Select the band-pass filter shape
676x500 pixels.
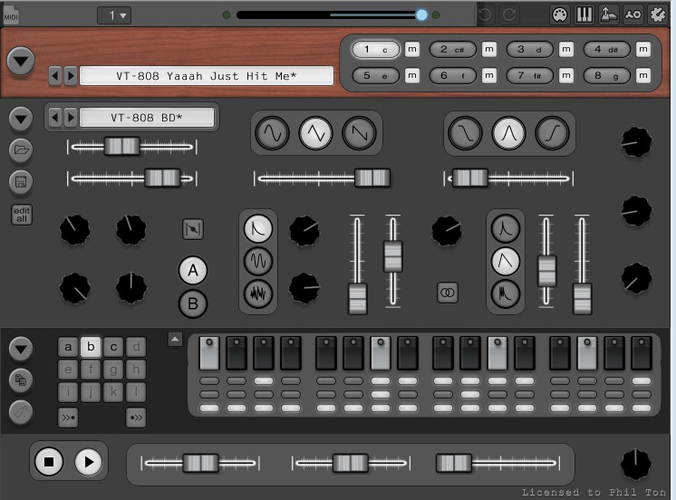pos(509,133)
